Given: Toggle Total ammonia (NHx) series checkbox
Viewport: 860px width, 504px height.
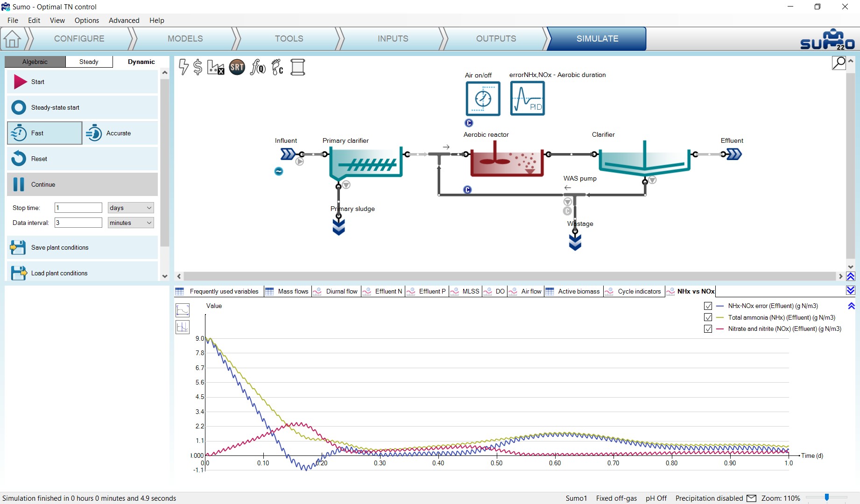Looking at the screenshot, I should click(x=708, y=317).
